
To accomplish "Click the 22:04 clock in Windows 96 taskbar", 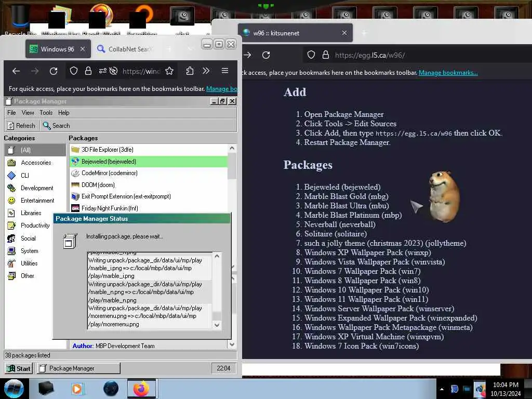I will click(x=223, y=368).
